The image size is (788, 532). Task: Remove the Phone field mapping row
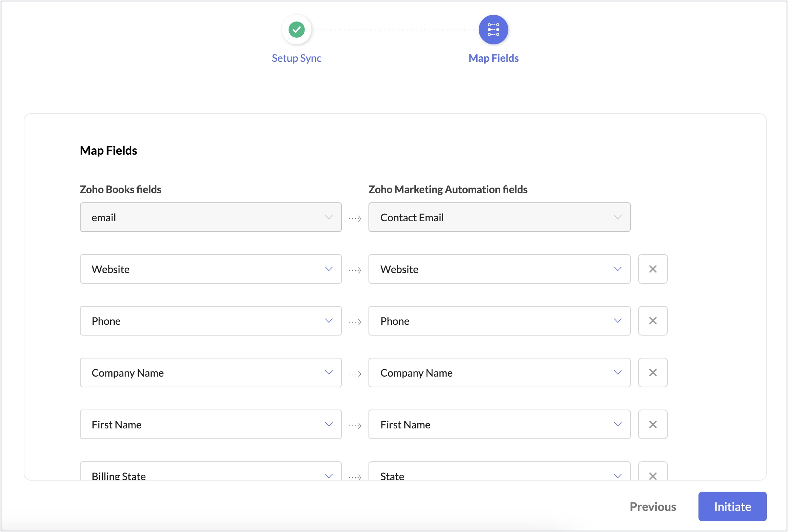coord(653,321)
